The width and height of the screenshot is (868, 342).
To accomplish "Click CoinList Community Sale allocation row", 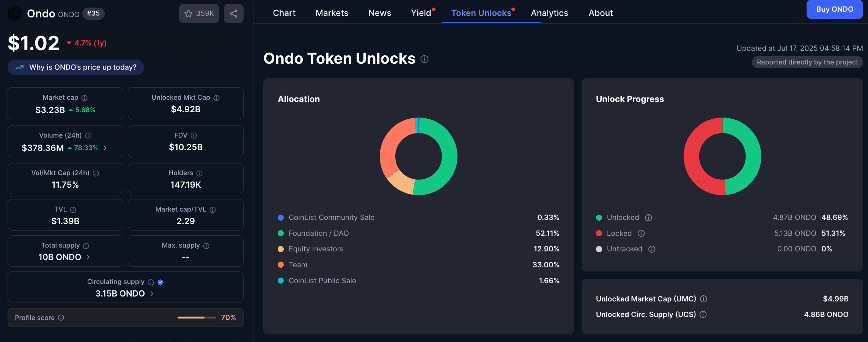I will pos(418,217).
